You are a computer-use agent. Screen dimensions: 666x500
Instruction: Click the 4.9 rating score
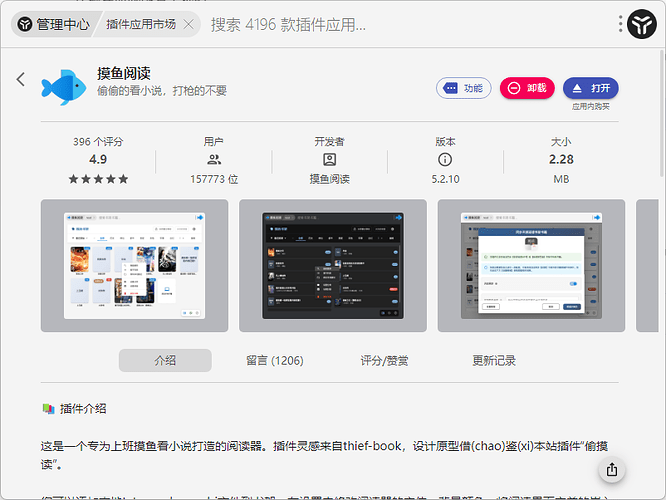click(x=98, y=159)
